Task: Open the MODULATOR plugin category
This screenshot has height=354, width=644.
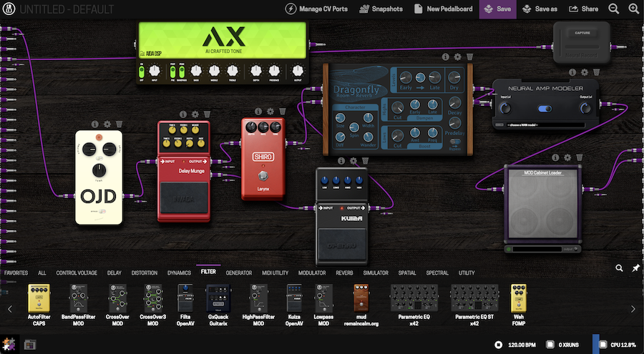Action: pos(312,272)
